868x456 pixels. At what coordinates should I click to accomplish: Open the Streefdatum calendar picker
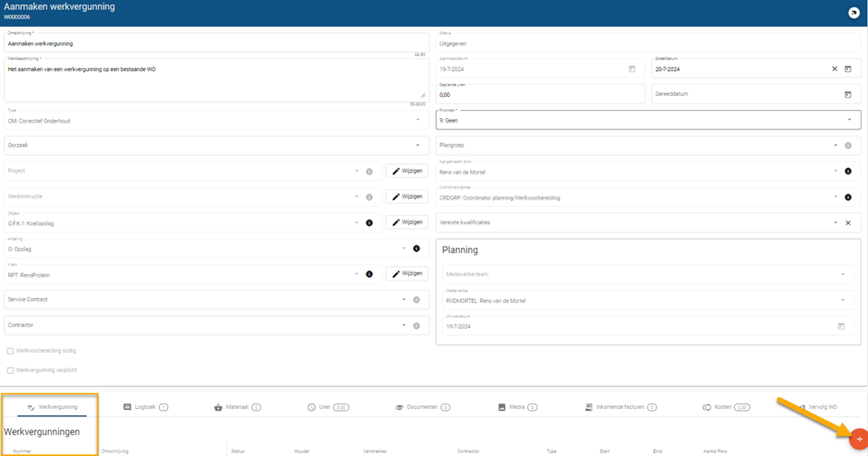[848, 69]
